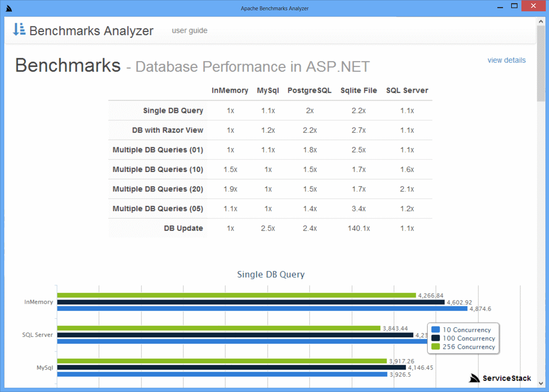Viewport: 549px width, 392px height.
Task: Click the 2.7x Sqlite File cell
Action: (x=359, y=130)
